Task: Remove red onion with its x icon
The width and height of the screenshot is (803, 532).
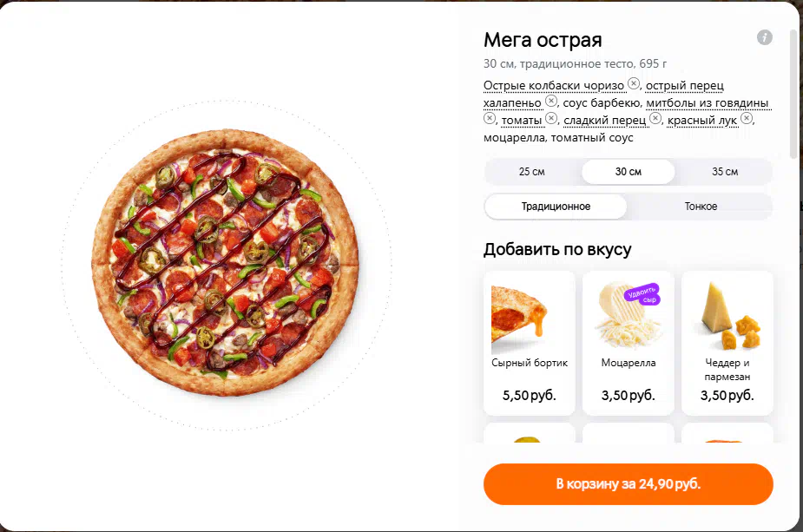Action: point(747,118)
